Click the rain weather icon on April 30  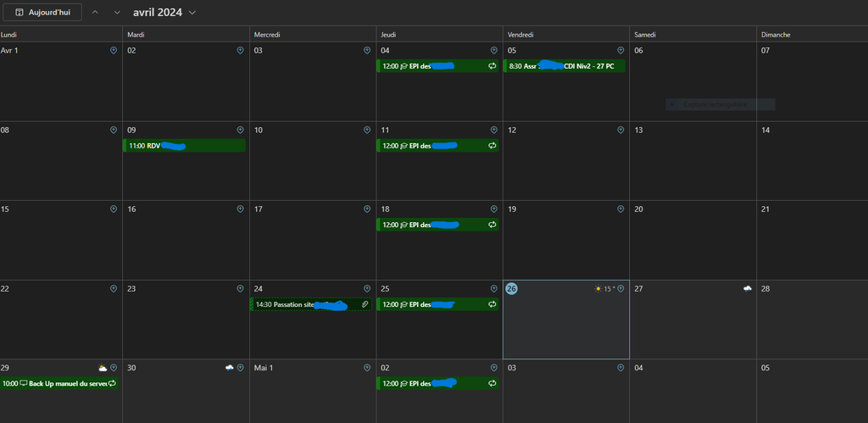pos(229,368)
